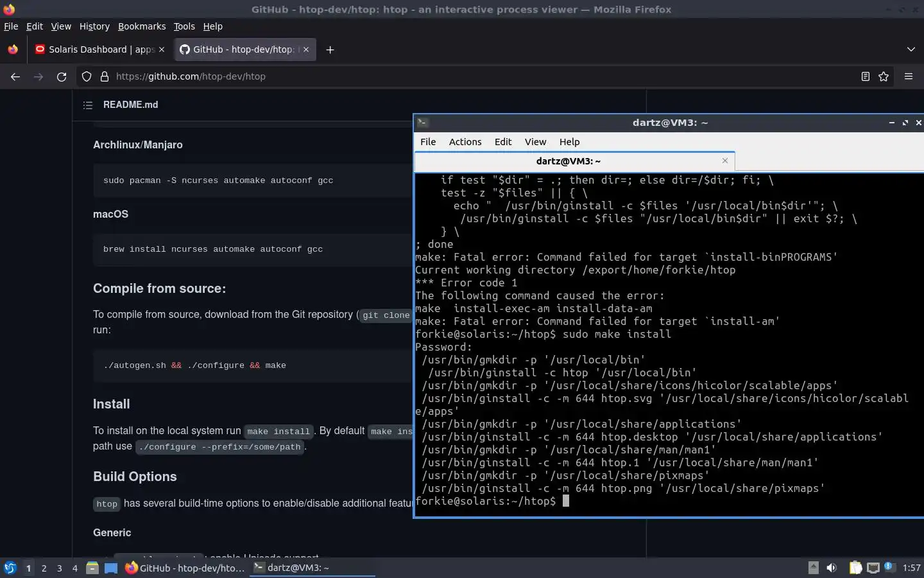Image resolution: width=924 pixels, height=578 pixels.
Task: Switch to workspace 4
Action: point(75,568)
